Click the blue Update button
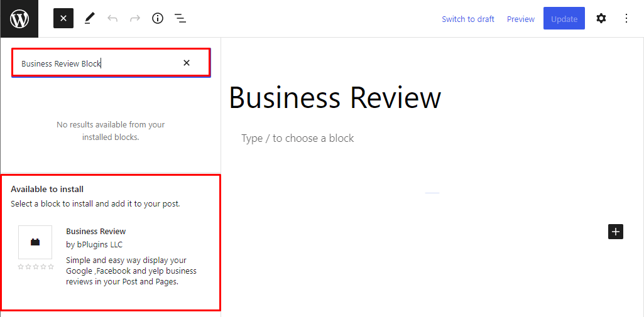 (564, 18)
